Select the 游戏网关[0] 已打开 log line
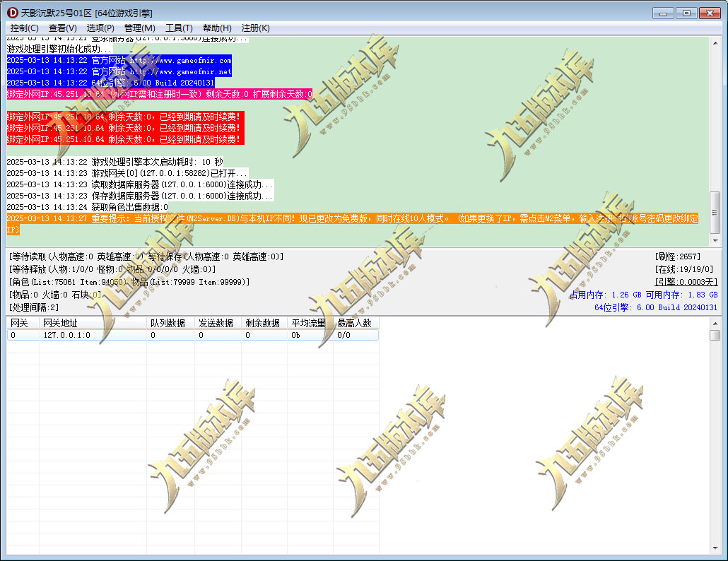 point(127,173)
